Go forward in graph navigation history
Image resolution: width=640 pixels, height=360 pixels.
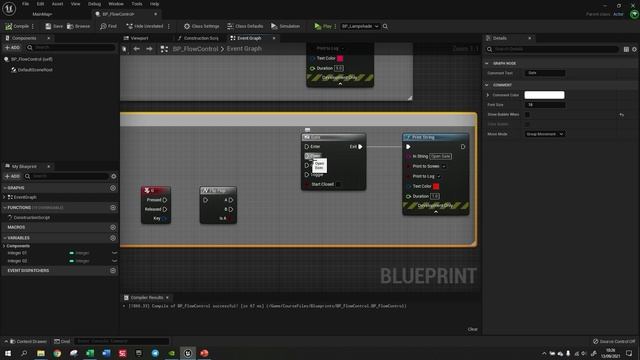tap(149, 49)
